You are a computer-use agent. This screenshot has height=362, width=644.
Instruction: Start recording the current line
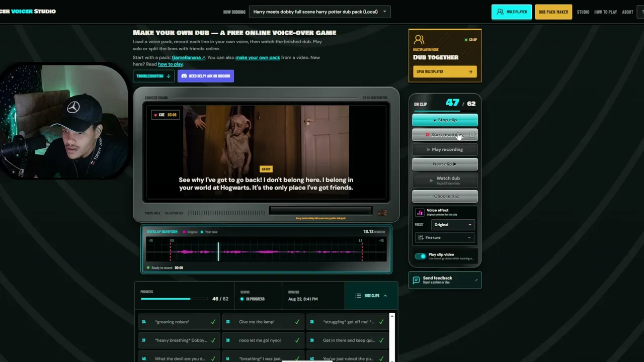(x=445, y=135)
